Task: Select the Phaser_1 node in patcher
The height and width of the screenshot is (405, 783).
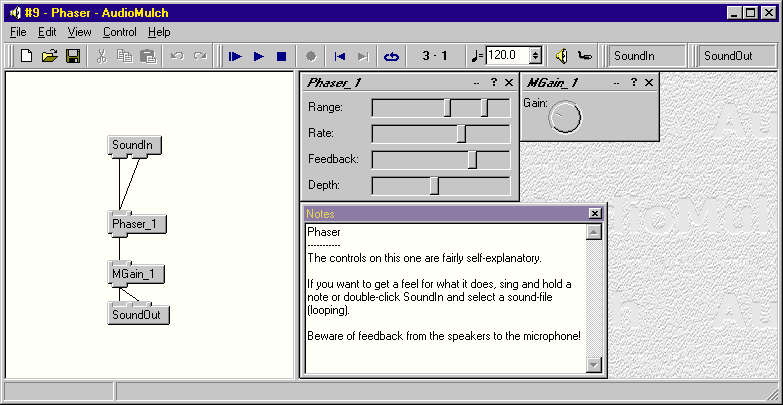Action: pyautogui.click(x=137, y=224)
